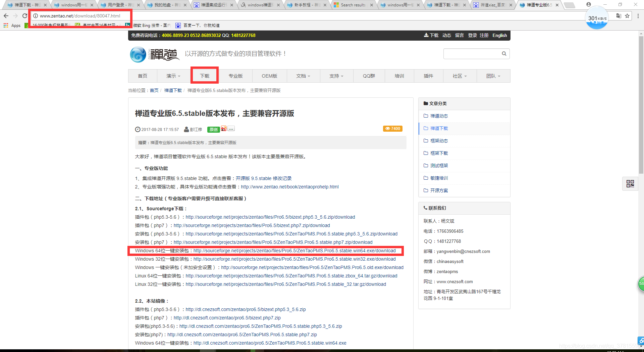Open the 框架下载 category in the sidebar
The height and width of the screenshot is (352, 644).
pos(464,153)
